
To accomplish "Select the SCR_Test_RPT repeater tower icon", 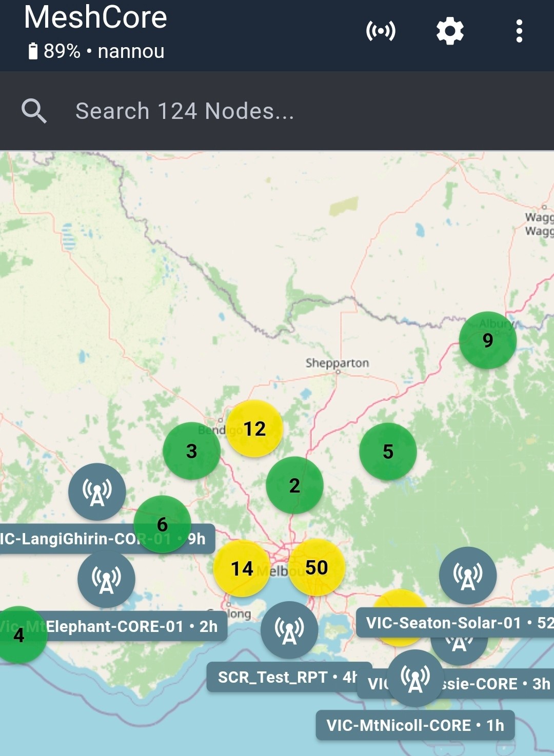I will coord(289,630).
